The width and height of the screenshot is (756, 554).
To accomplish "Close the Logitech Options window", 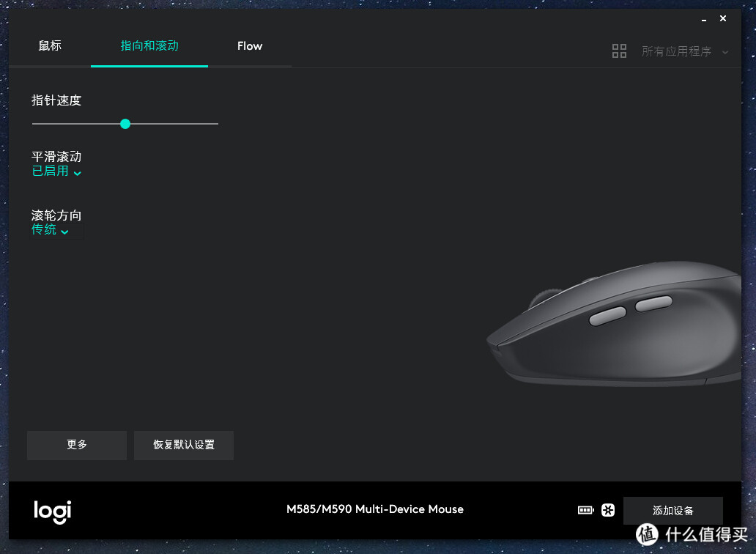I will pyautogui.click(x=723, y=19).
